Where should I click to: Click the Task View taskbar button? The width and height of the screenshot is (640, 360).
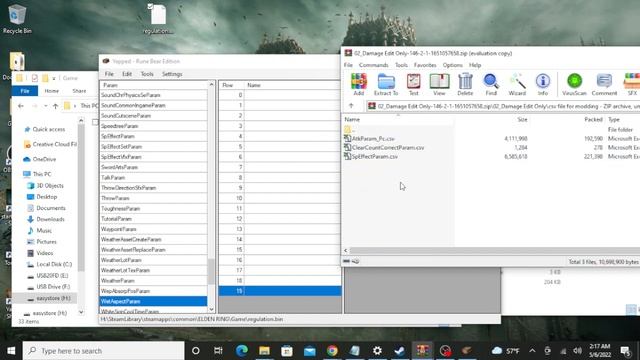click(x=218, y=351)
